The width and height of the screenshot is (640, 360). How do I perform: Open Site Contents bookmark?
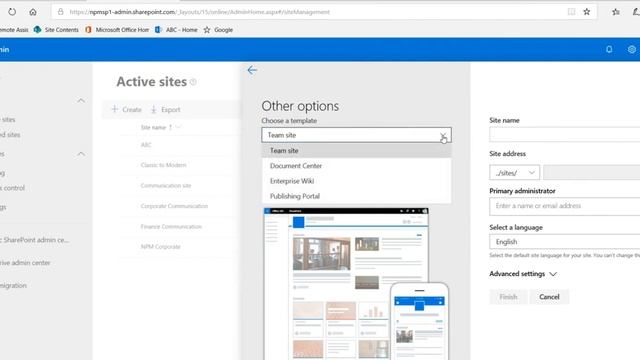56,30
